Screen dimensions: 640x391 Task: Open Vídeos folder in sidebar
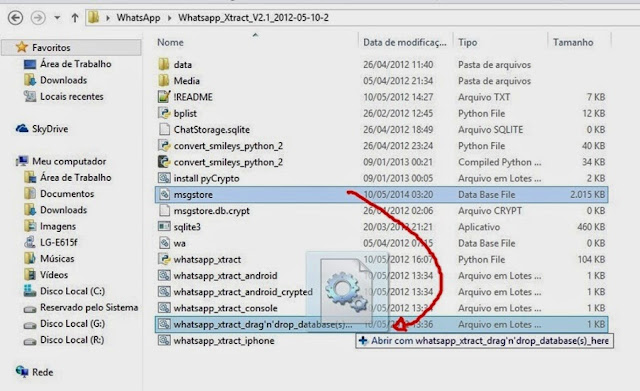coord(54,275)
